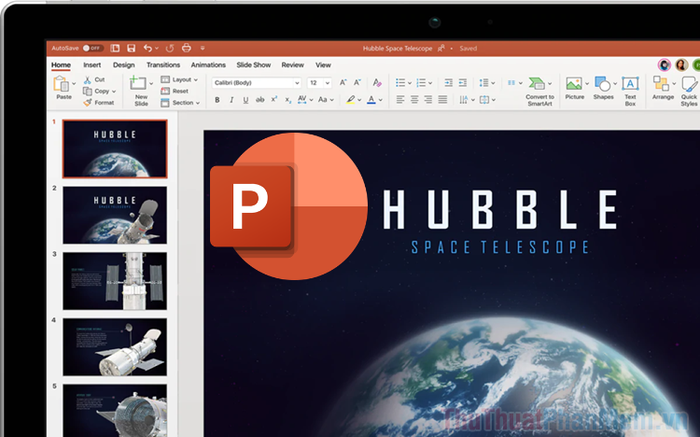Toggle Italic formatting
This screenshot has height=437, width=700.
coord(231,100)
